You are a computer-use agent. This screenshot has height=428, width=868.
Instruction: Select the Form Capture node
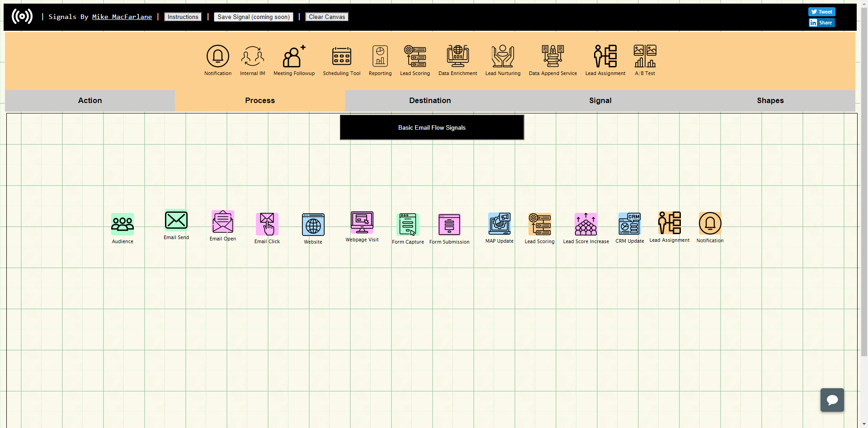coord(408,225)
